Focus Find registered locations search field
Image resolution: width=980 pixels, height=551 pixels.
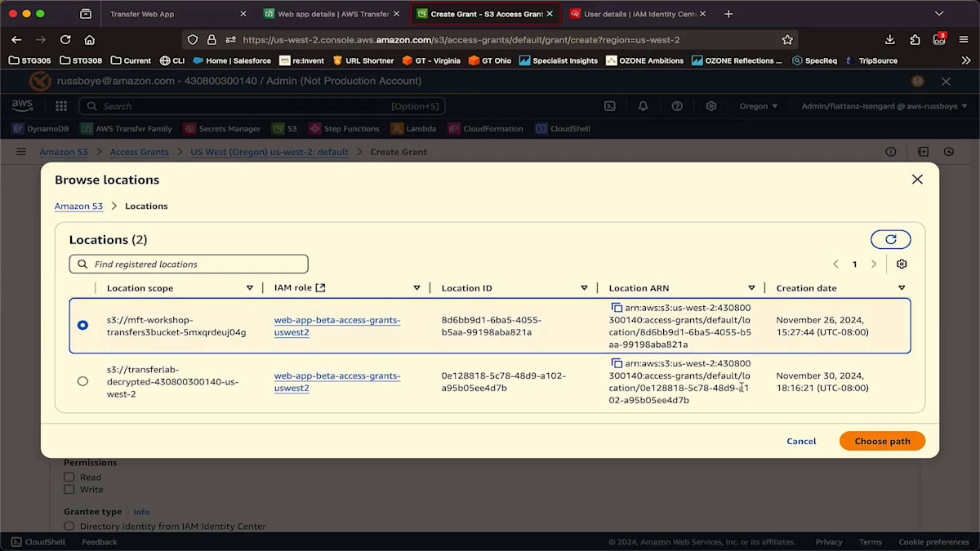coord(189,264)
